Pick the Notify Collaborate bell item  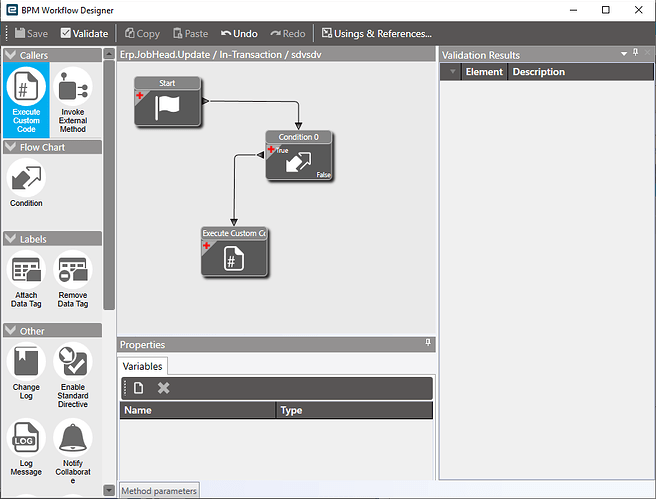73,451
